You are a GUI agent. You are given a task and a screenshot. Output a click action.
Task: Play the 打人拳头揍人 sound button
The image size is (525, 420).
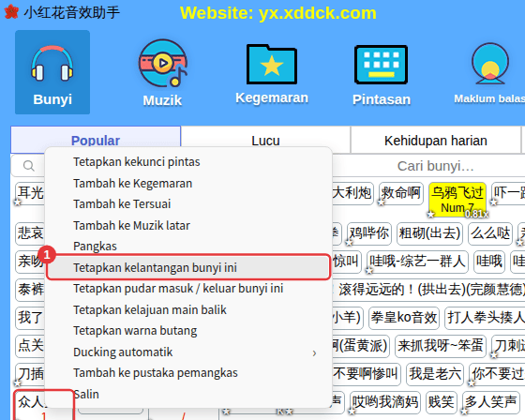coord(485,318)
